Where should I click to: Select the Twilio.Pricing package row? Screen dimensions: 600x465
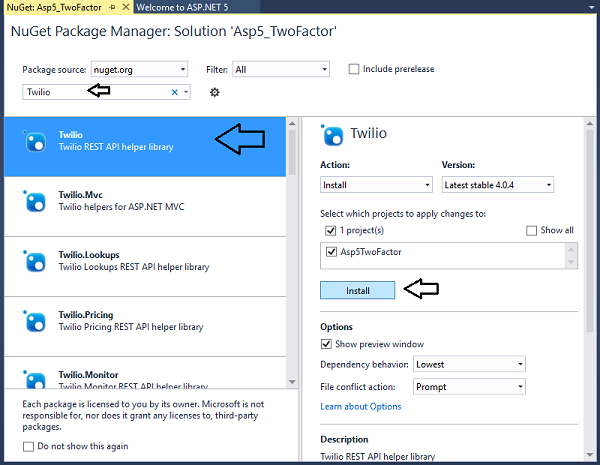145,327
